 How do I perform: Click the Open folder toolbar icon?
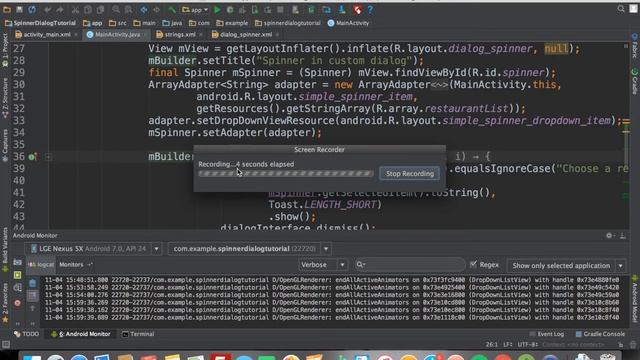[x=7, y=9]
